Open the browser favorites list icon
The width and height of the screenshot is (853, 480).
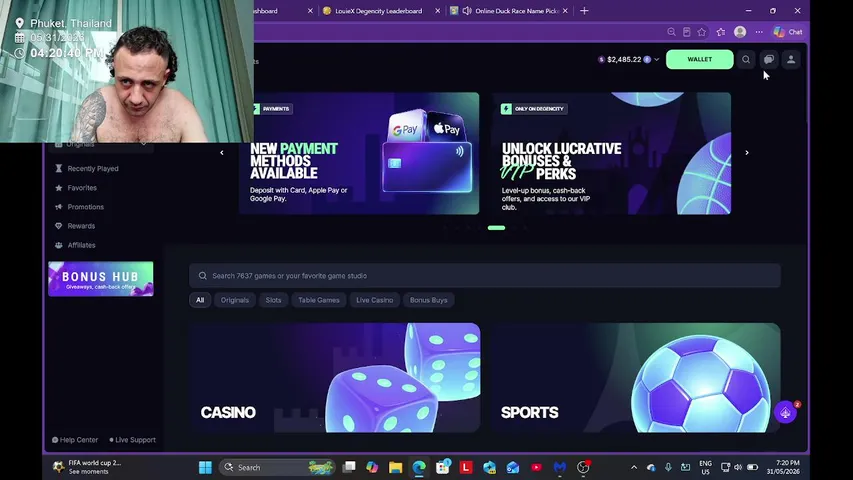[x=721, y=32]
